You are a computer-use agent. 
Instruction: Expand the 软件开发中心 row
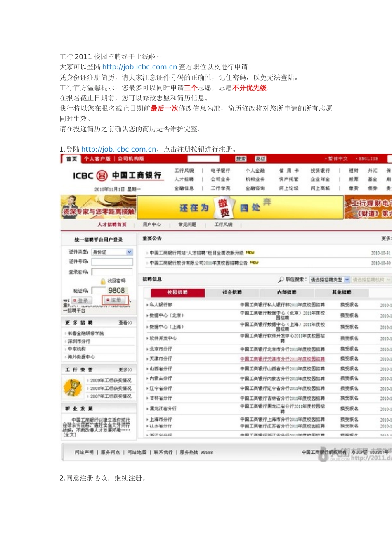[162, 338]
